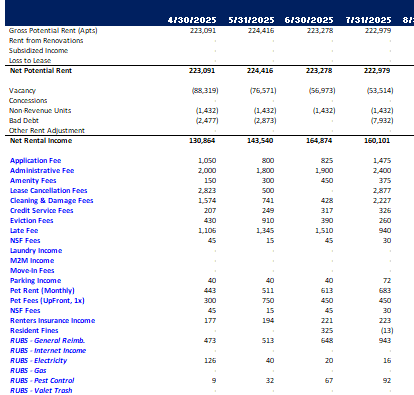Select Lease Cancellation Fees value 2,823

click(207, 191)
